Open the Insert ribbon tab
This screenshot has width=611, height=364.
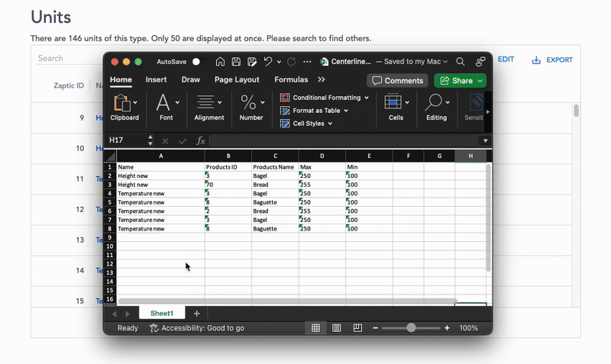[156, 80]
